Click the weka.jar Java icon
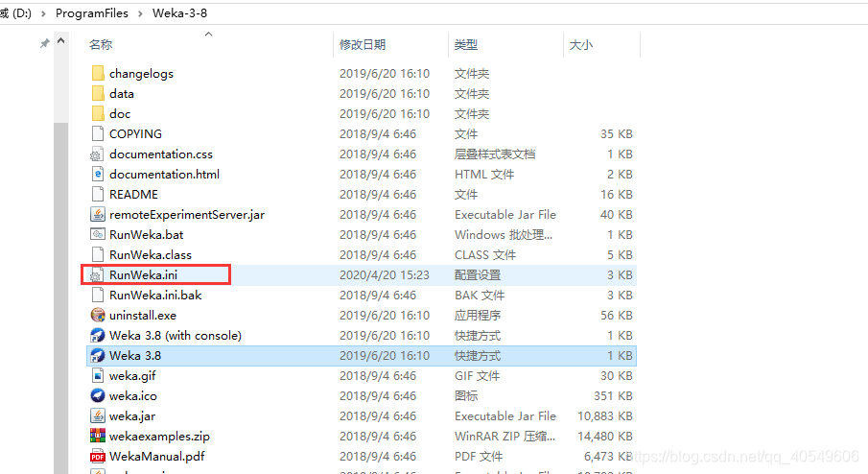This screenshot has height=474, width=868. [98, 415]
